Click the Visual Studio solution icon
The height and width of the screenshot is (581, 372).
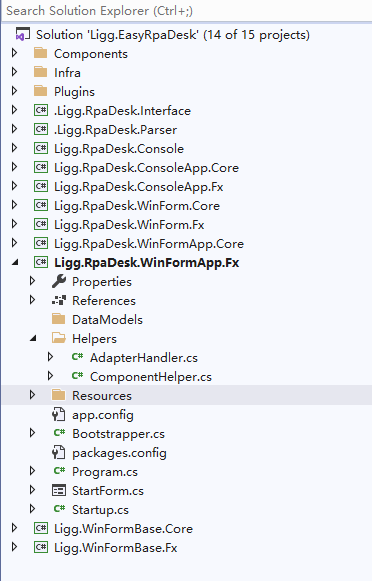coord(22,35)
